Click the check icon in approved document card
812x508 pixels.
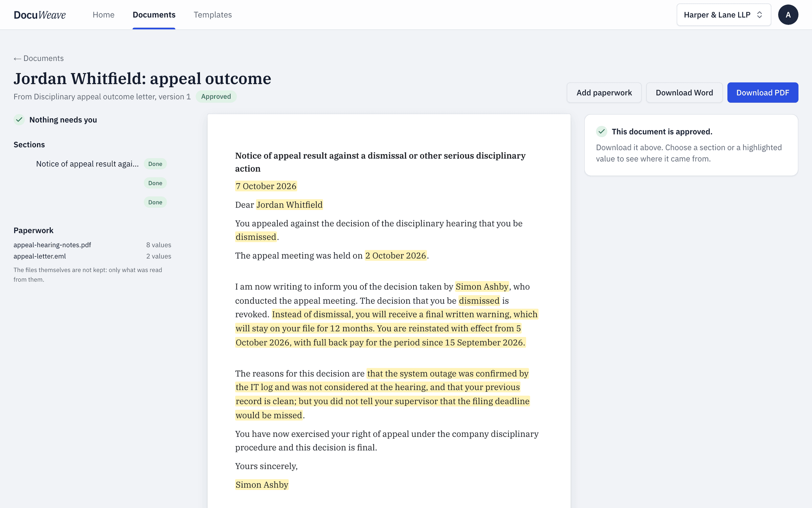coord(602,131)
